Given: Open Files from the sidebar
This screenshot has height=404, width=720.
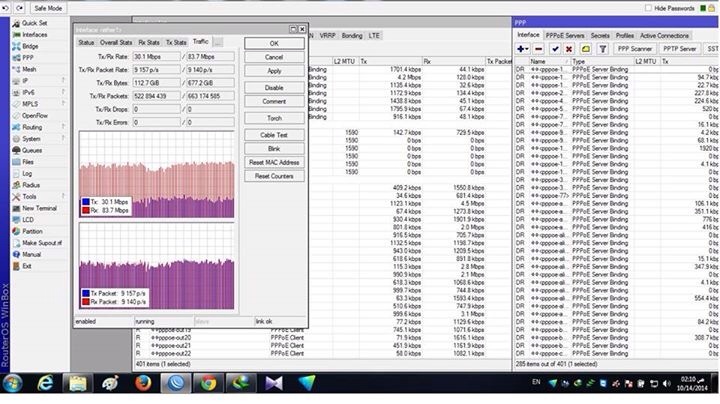Looking at the screenshot, I should [23, 162].
